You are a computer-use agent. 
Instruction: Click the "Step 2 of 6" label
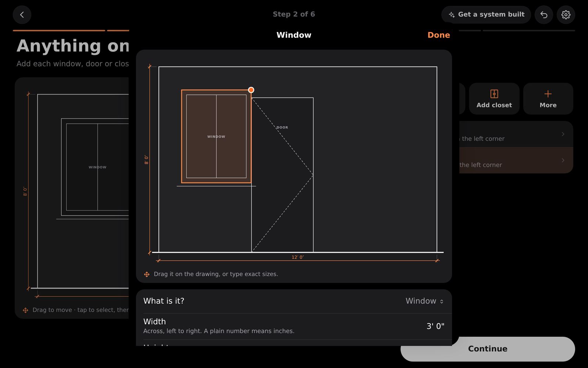[x=294, y=14]
